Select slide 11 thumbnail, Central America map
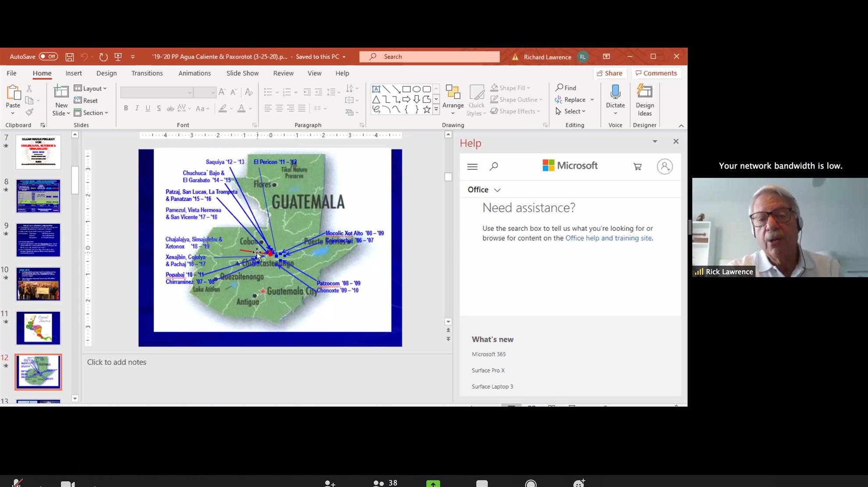 [x=38, y=328]
